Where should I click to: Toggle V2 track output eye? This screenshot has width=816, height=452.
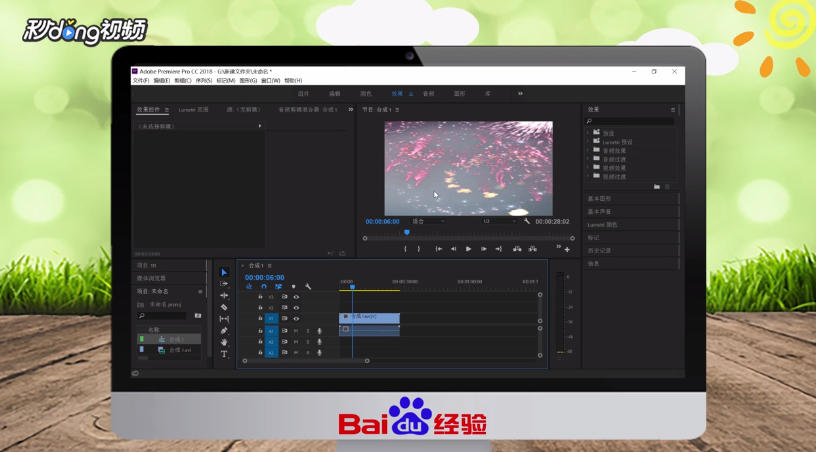[x=296, y=307]
